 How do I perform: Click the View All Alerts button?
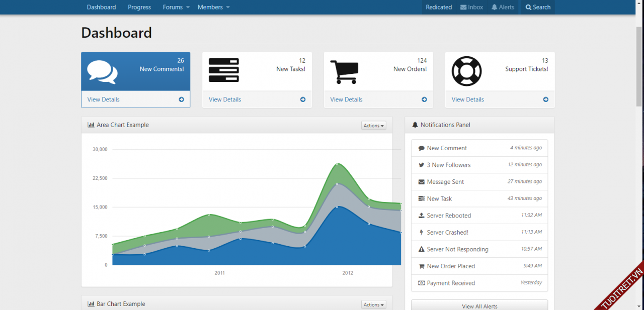click(x=479, y=306)
